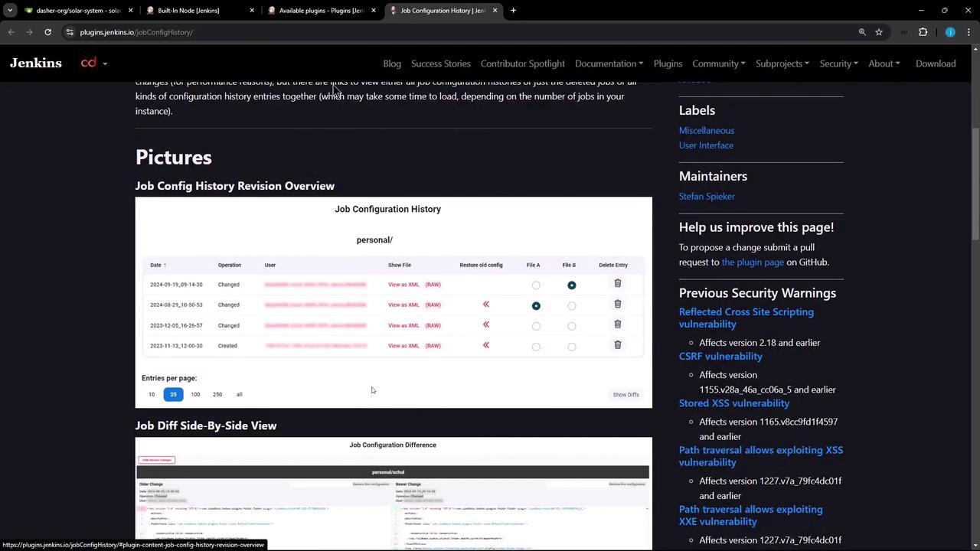Open the User Interface label link
The width and height of the screenshot is (980, 551).
pos(706,145)
